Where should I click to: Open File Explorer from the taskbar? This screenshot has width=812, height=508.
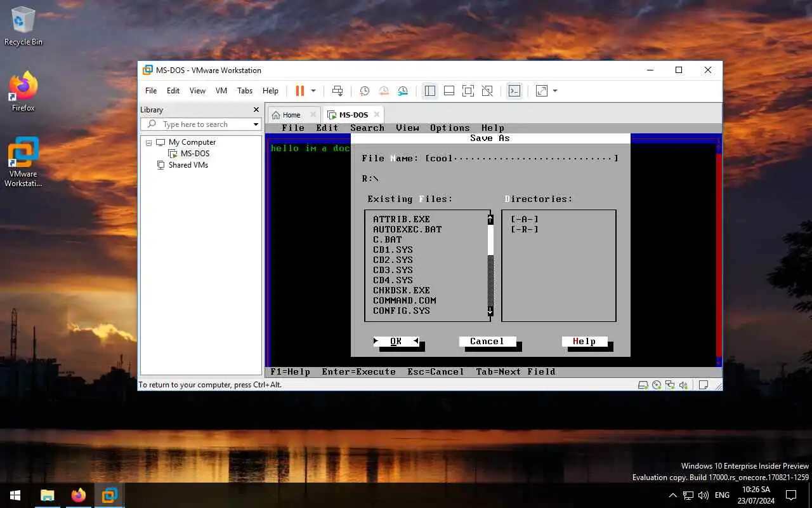[x=48, y=495]
